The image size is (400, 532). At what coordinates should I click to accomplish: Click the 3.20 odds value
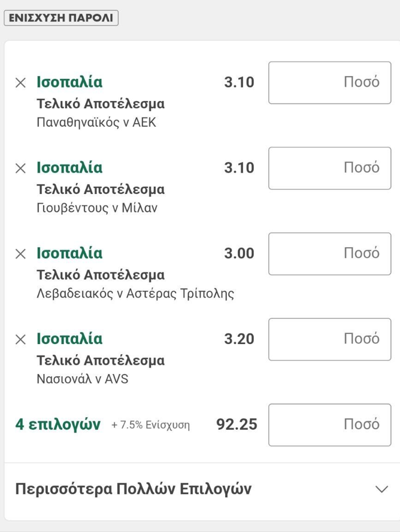point(239,339)
